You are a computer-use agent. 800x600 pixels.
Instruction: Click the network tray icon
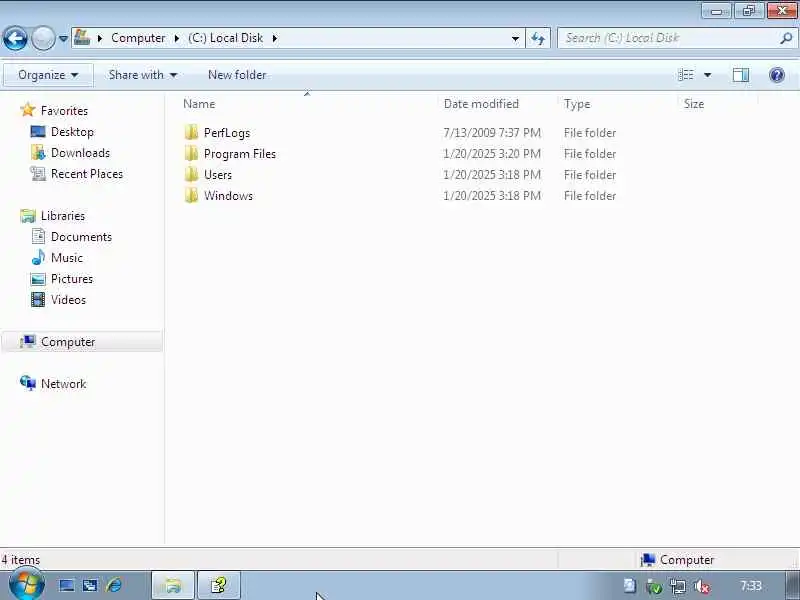[678, 587]
